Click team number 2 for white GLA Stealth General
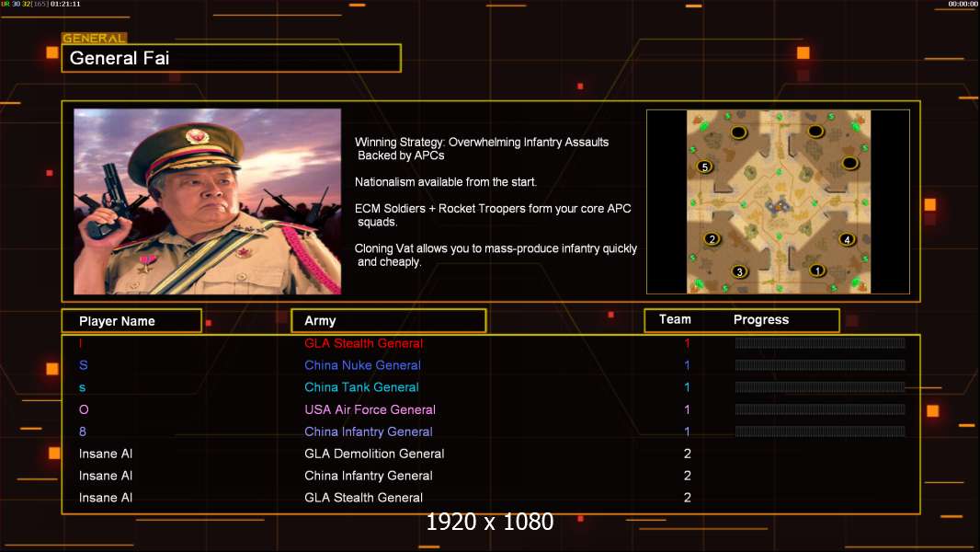 [x=687, y=498]
